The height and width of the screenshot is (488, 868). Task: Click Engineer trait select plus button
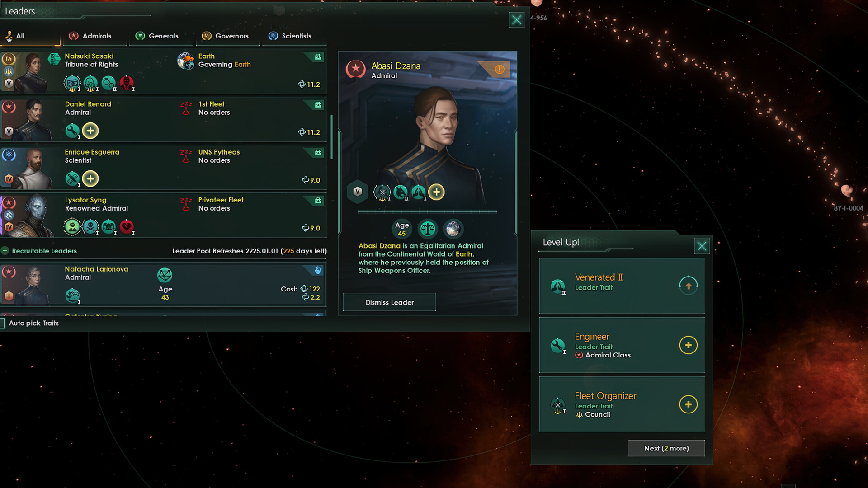(x=687, y=345)
